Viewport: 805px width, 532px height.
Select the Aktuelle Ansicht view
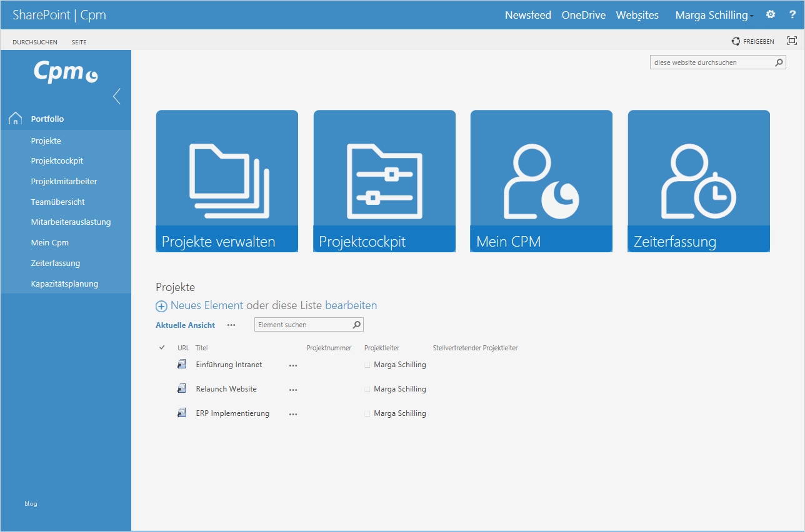(185, 325)
